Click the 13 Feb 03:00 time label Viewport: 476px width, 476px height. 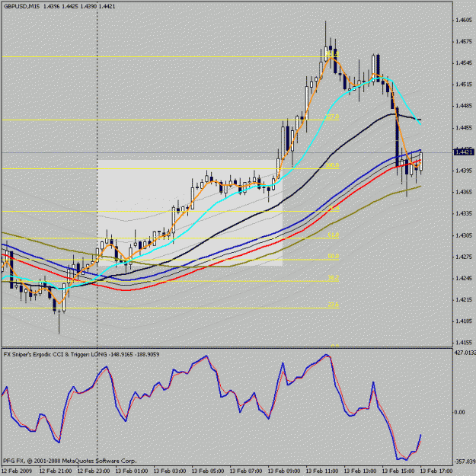pos(170,471)
